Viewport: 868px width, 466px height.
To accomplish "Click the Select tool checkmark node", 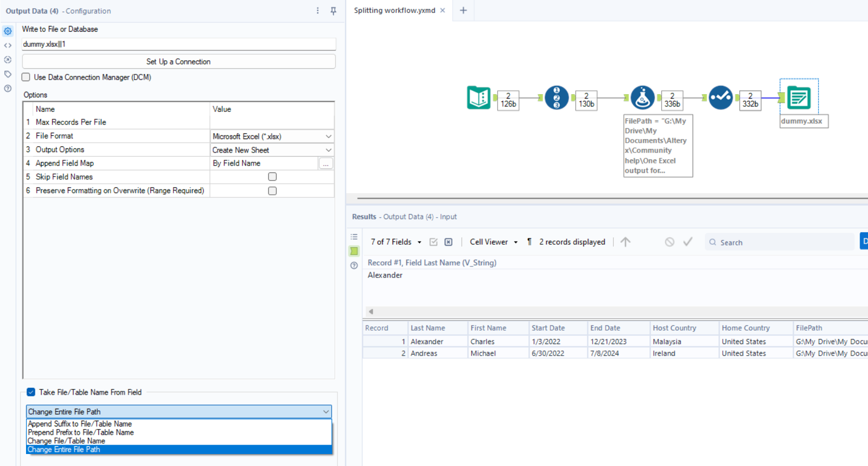I will click(720, 97).
